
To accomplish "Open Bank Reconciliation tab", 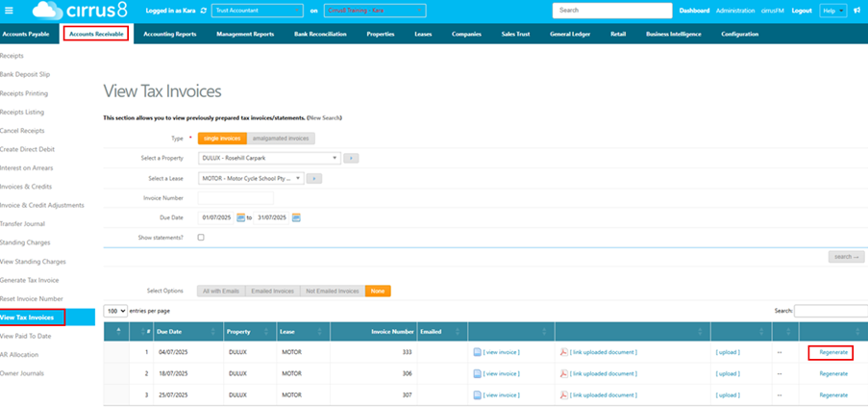I will click(x=320, y=34).
